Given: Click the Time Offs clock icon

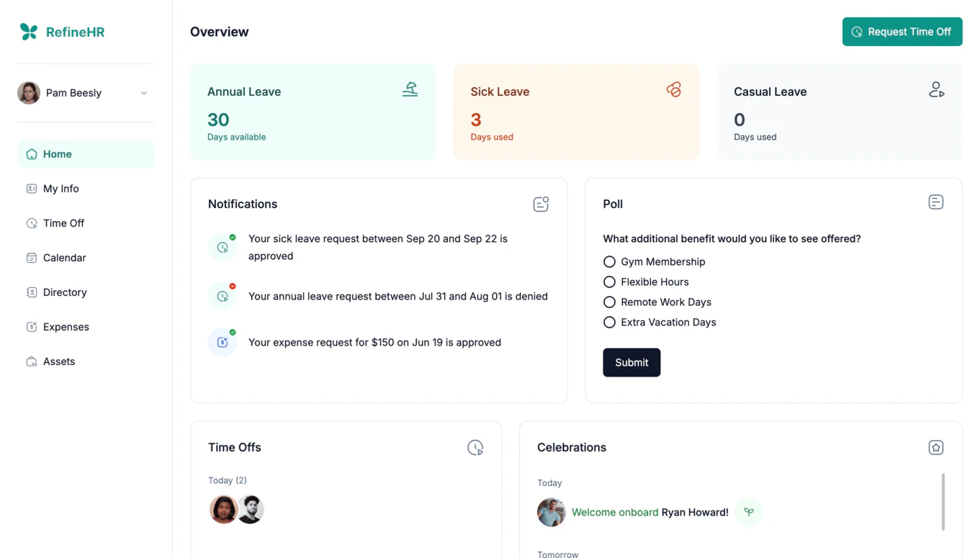Looking at the screenshot, I should pyautogui.click(x=475, y=447).
